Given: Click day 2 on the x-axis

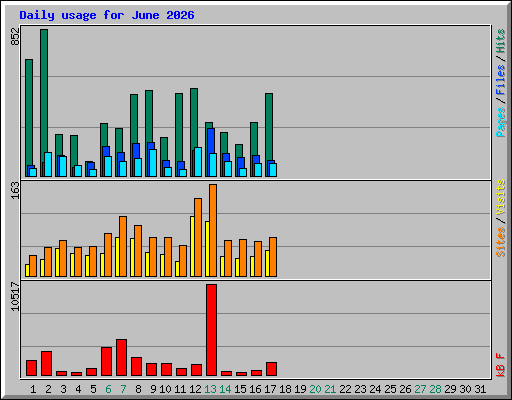Looking at the screenshot, I should [x=48, y=389].
